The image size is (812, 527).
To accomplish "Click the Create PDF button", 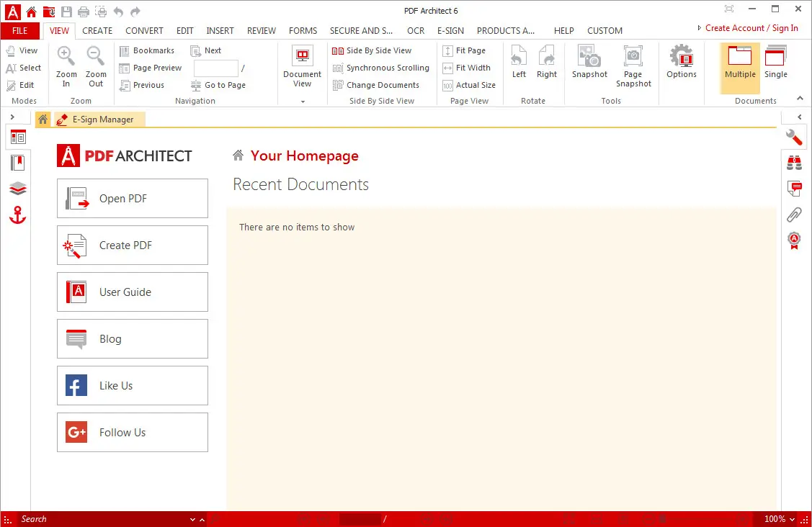I will [133, 246].
